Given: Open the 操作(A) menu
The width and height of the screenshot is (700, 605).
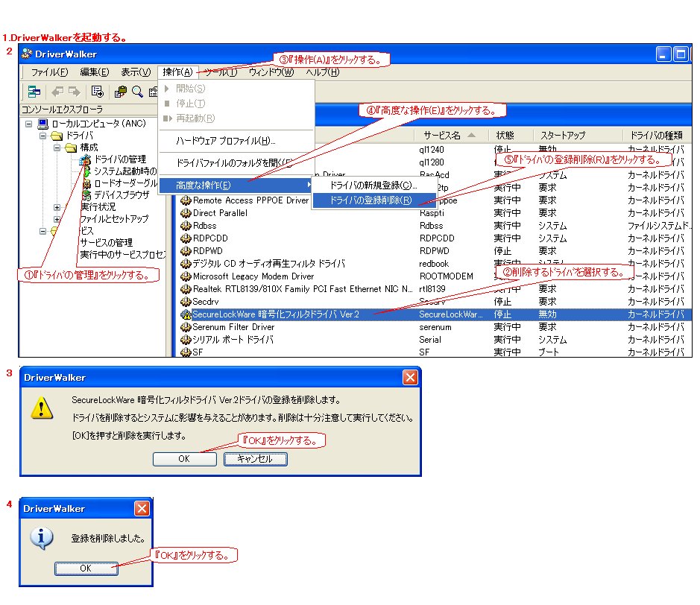Looking at the screenshot, I should [x=177, y=72].
